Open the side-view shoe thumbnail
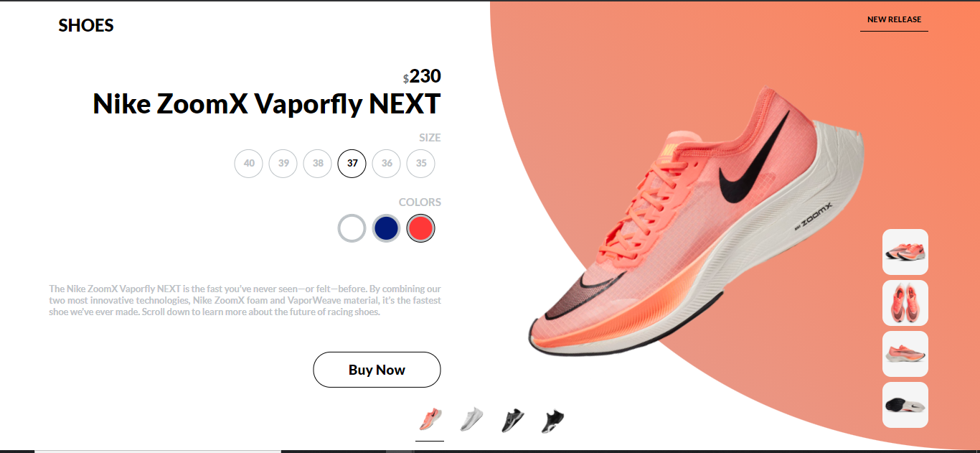This screenshot has height=453, width=980. tap(905, 252)
